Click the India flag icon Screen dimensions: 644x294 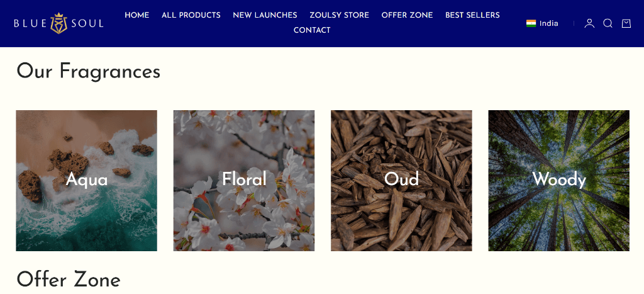pyautogui.click(x=531, y=23)
